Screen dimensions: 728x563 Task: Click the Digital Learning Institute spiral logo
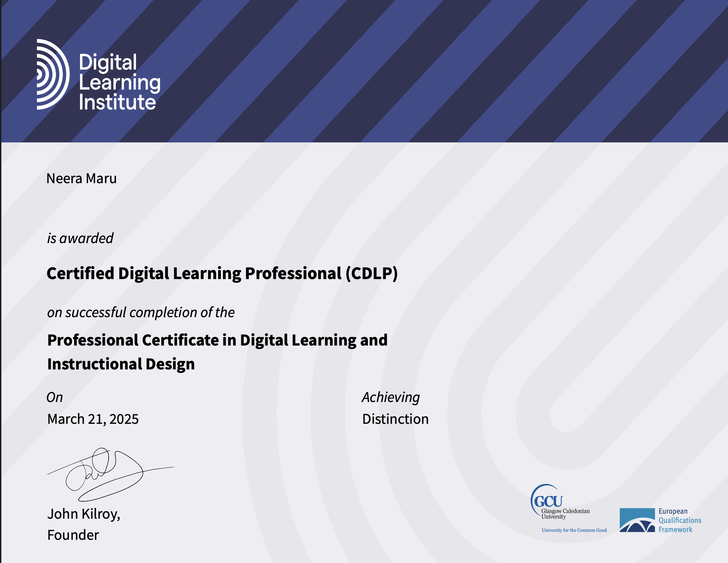53,74
